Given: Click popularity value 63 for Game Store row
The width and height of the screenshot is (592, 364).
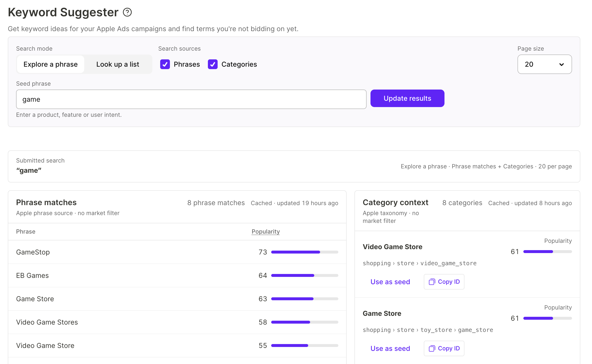Looking at the screenshot, I should pyautogui.click(x=263, y=299).
